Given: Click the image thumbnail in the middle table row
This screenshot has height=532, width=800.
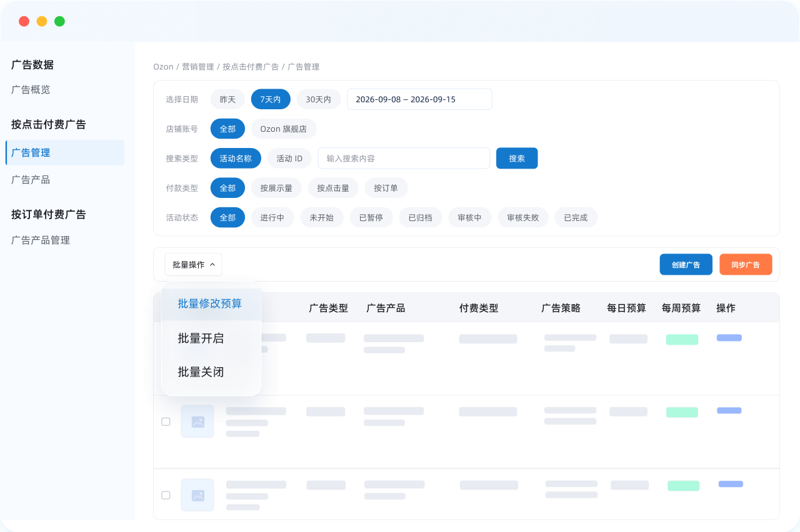Looking at the screenshot, I should (197, 421).
